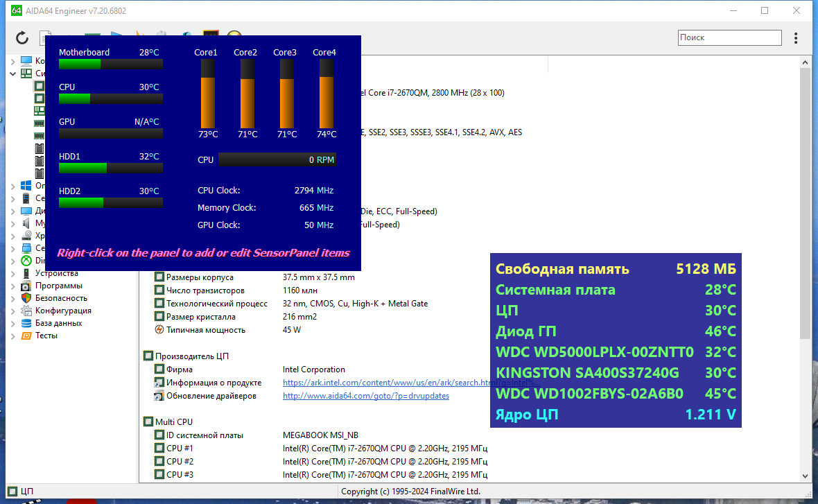Select the Производитель ЦП section header

(192, 356)
